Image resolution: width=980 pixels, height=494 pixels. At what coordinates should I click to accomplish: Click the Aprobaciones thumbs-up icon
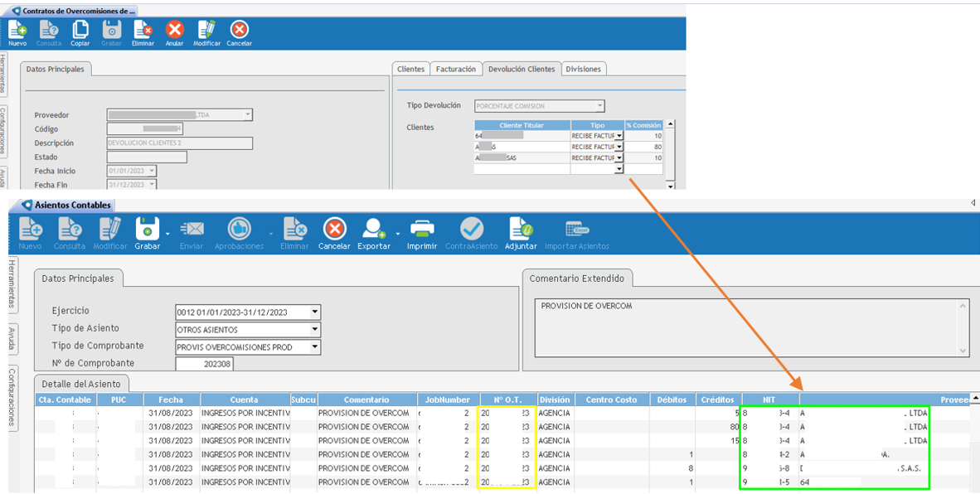tap(240, 230)
